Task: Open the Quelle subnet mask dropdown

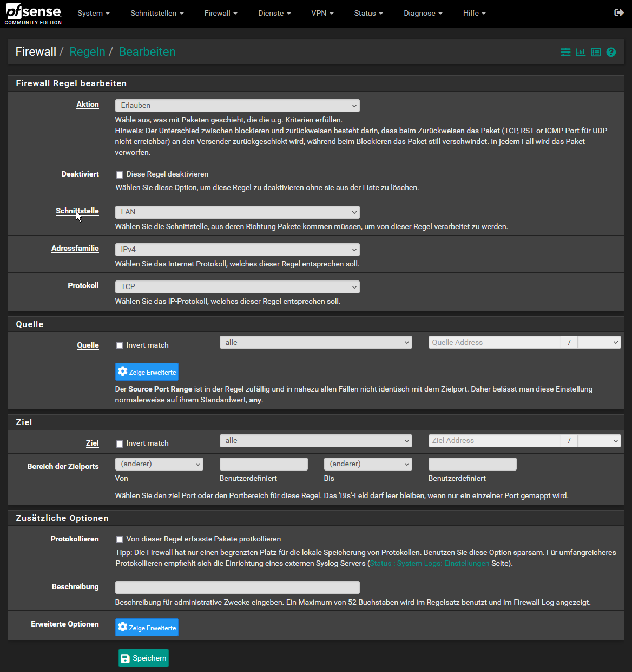Action: 600,342
